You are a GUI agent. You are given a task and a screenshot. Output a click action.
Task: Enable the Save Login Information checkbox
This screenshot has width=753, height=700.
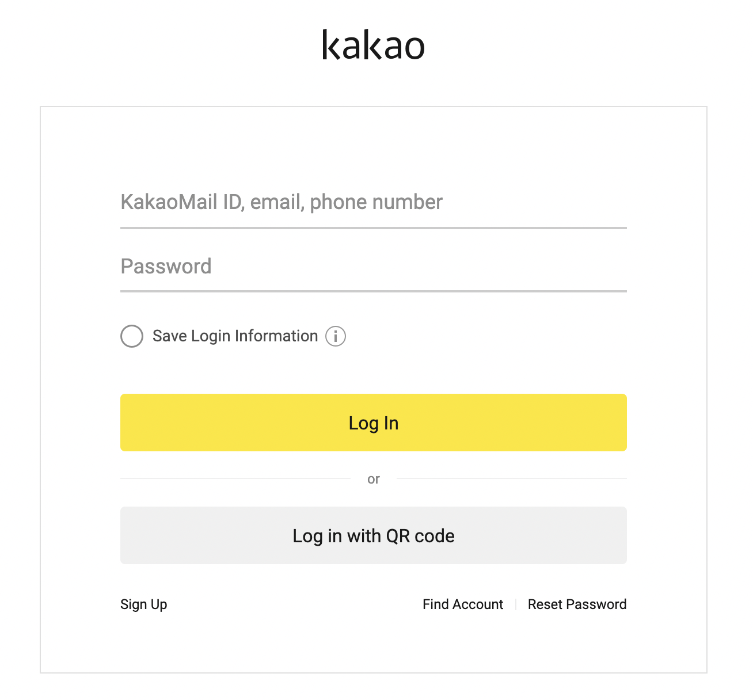[132, 336]
